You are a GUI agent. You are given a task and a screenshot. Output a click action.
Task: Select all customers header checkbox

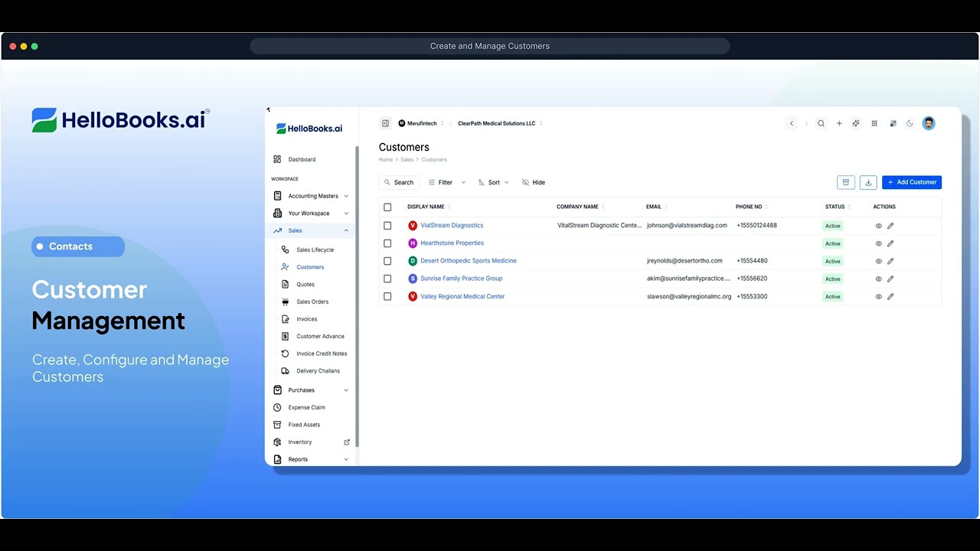(x=387, y=207)
